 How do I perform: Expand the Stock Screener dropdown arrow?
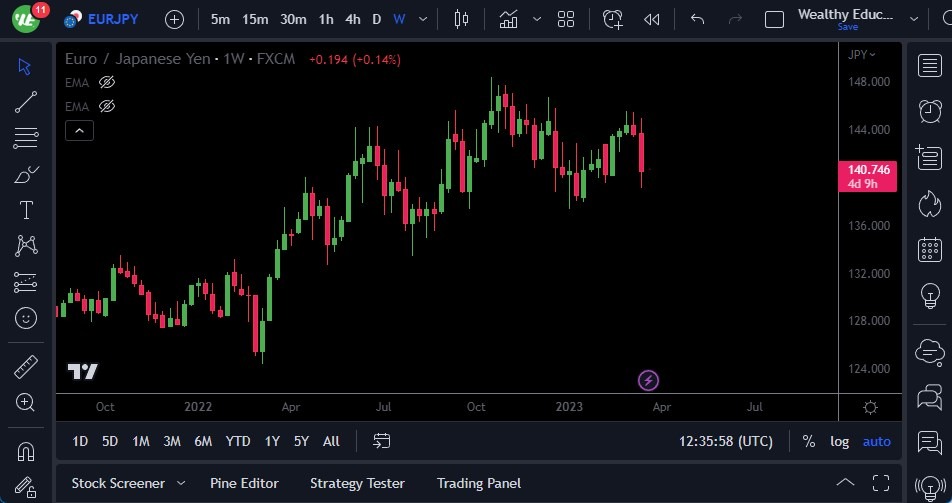(x=181, y=484)
